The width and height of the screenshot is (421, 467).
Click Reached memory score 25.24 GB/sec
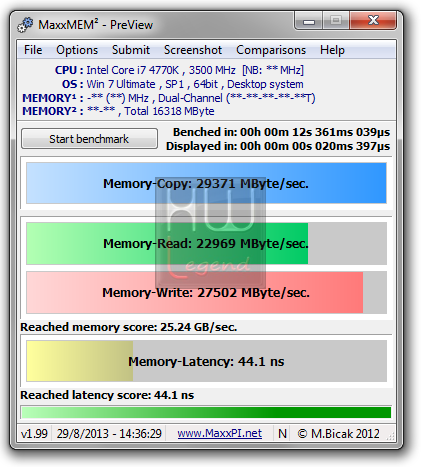pos(129,327)
